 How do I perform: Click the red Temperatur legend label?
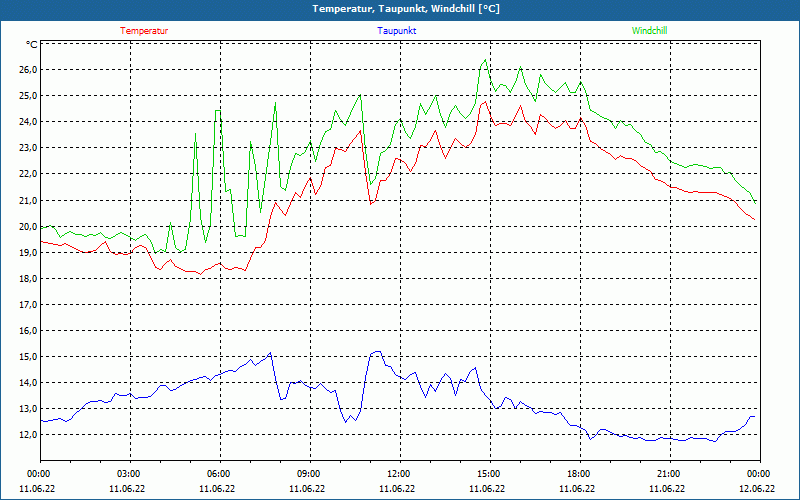coord(144,31)
